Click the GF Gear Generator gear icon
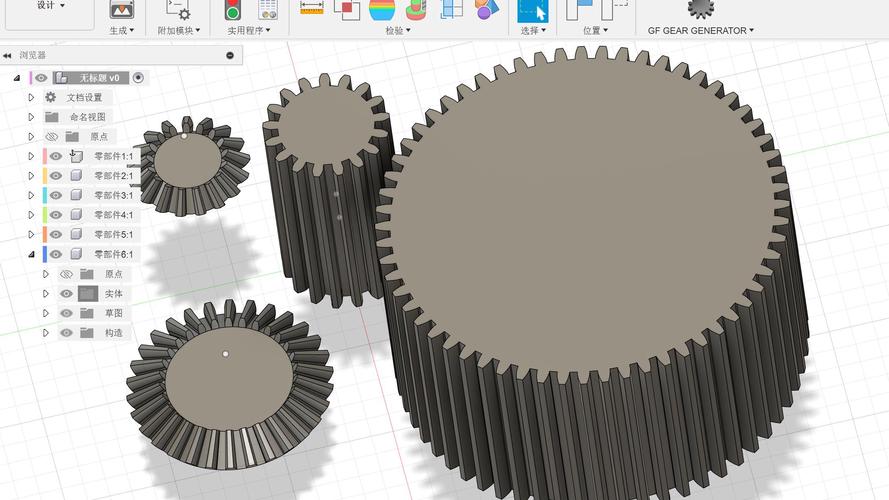Viewport: 889px width, 500px height. [700, 8]
